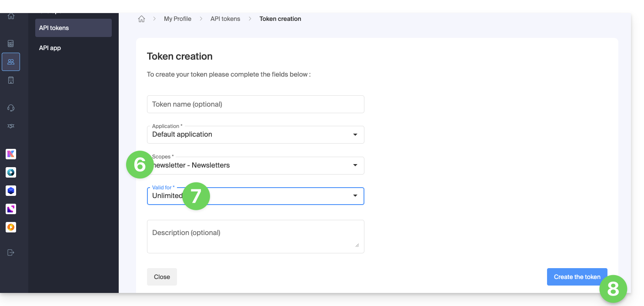
Task: Select API tokens in side menu
Action: 73,28
